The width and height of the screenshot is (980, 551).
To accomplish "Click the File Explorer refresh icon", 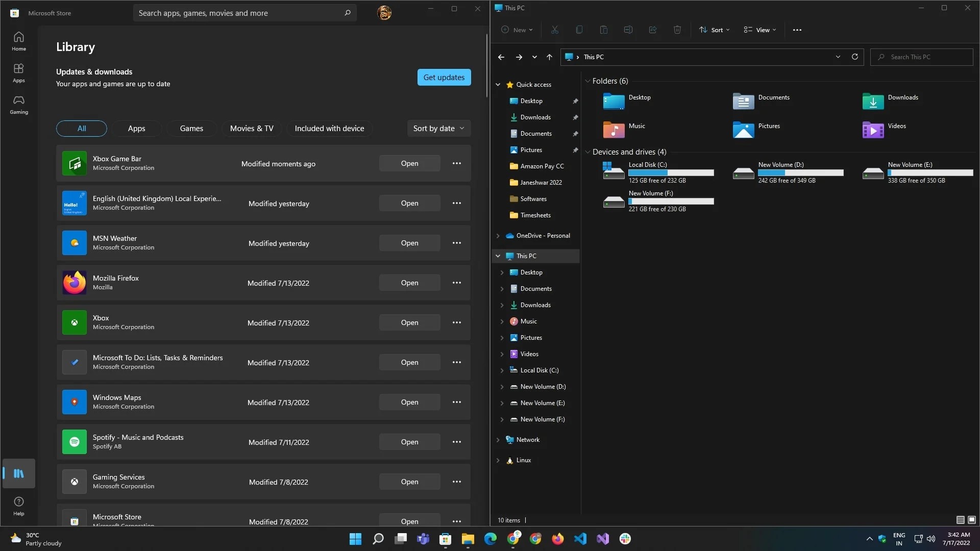I will [x=855, y=57].
